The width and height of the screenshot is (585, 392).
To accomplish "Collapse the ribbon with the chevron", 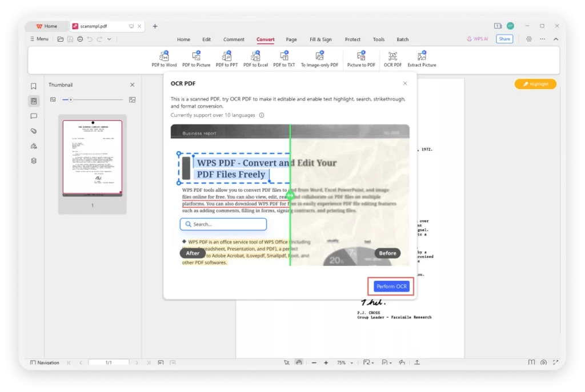I will [x=556, y=39].
